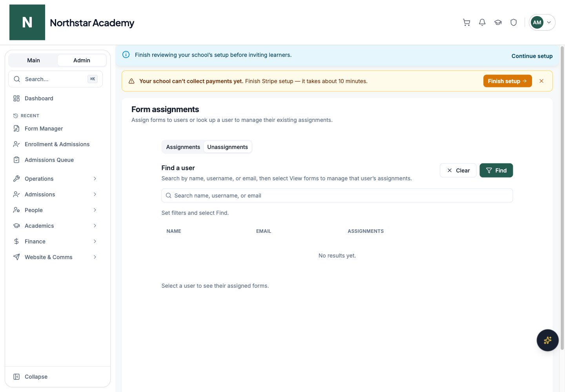565x392 pixels.
Task: Switch to the Admin sidebar tab
Action: [x=82, y=60]
